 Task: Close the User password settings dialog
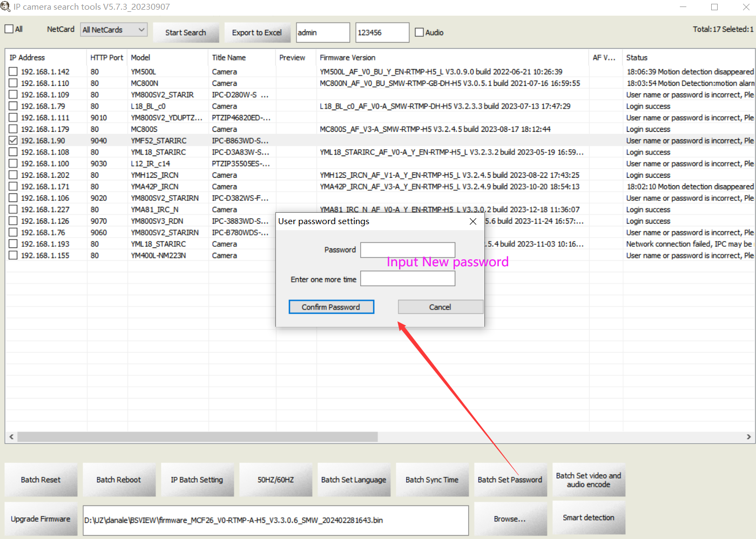pyautogui.click(x=473, y=221)
